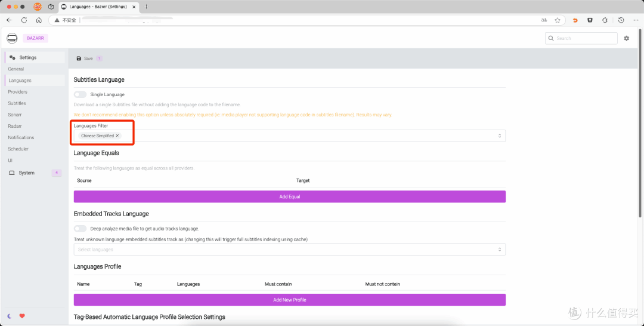Open the settings gear icon top right
This screenshot has height=326, width=644.
pos(626,38)
